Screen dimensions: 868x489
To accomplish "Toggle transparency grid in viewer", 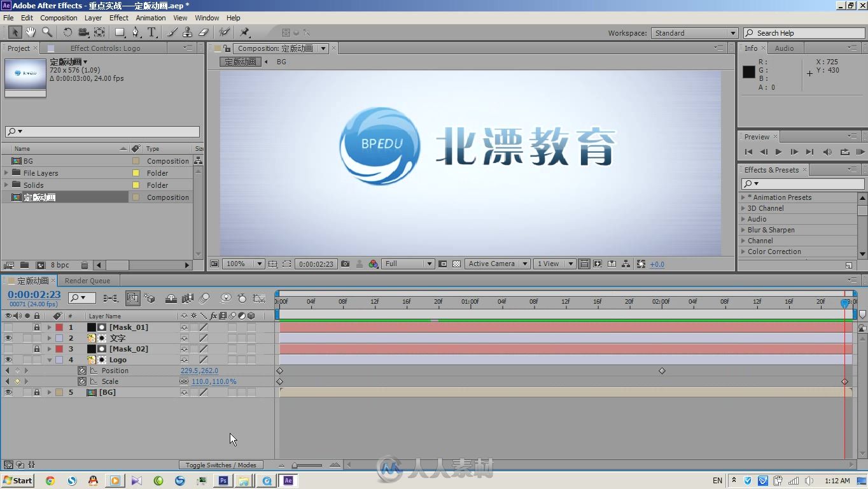I will tap(456, 264).
